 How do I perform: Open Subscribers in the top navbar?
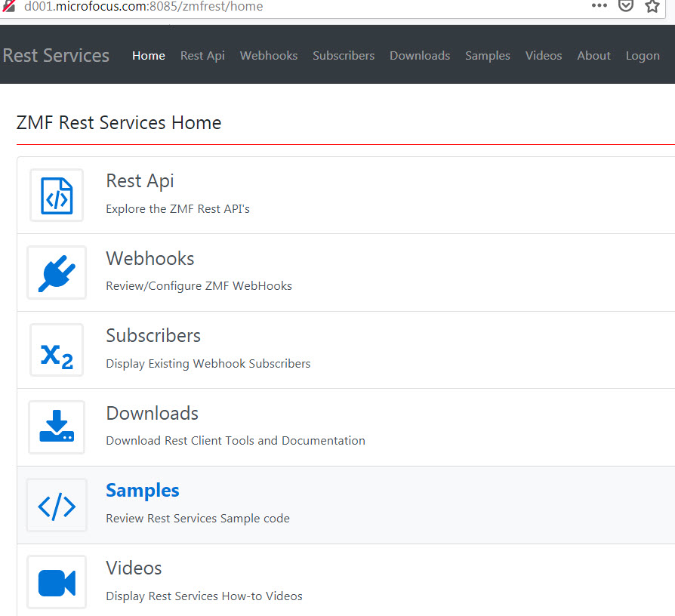click(344, 56)
